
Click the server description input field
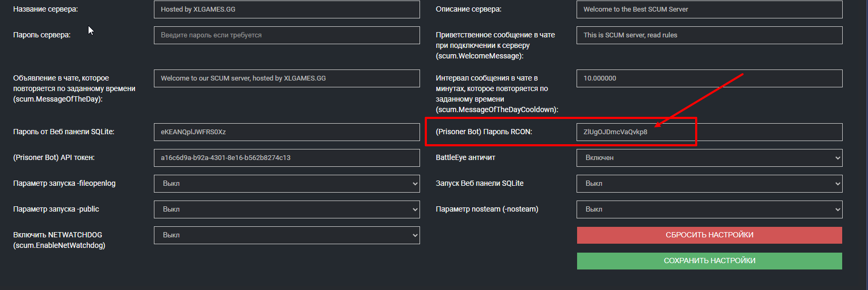[709, 9]
